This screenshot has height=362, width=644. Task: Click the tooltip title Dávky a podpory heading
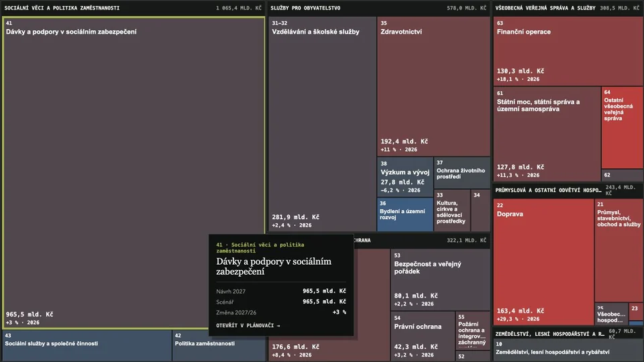(274, 266)
